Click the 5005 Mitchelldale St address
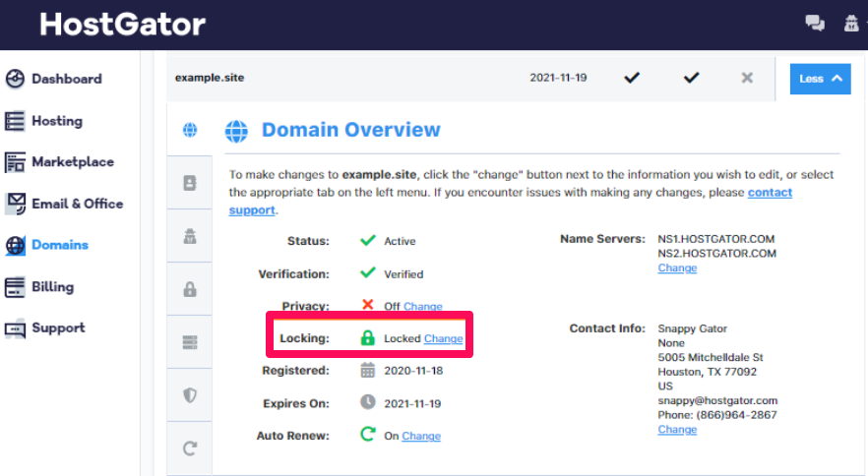This screenshot has width=868, height=476. 711,358
